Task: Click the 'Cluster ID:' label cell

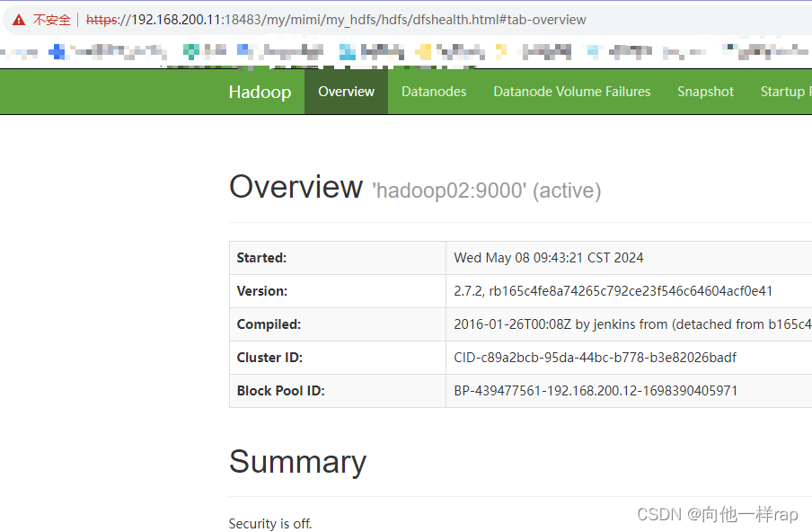Action: (338, 358)
